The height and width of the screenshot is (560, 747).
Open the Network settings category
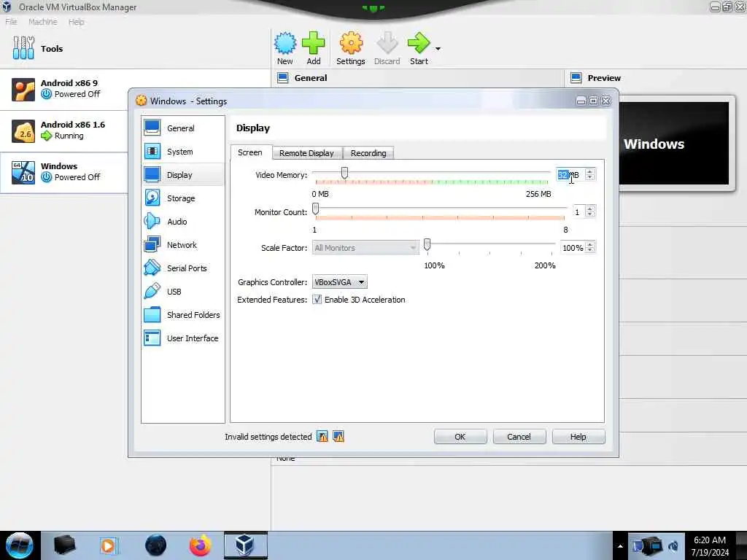183,245
